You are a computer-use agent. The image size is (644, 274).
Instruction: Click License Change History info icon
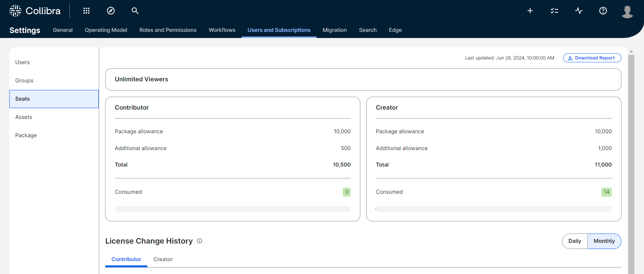200,241
